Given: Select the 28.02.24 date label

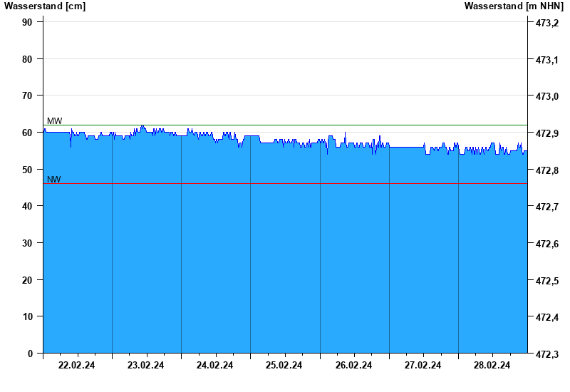Looking at the screenshot, I should pyautogui.click(x=492, y=365).
